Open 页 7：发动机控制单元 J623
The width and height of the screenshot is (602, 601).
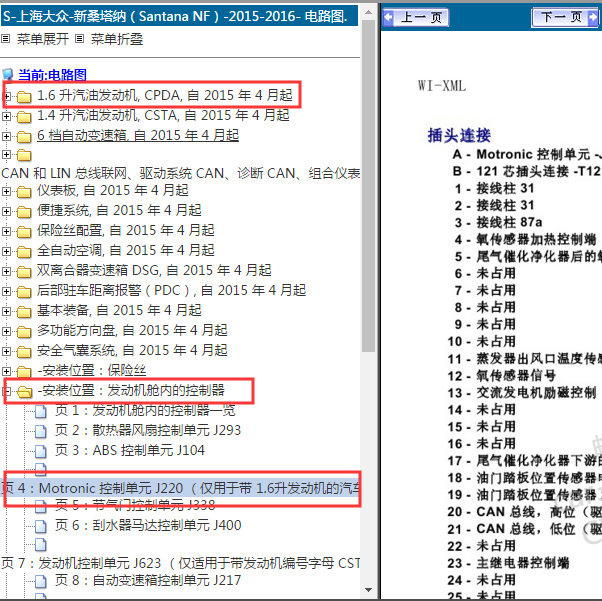[x=180, y=563]
